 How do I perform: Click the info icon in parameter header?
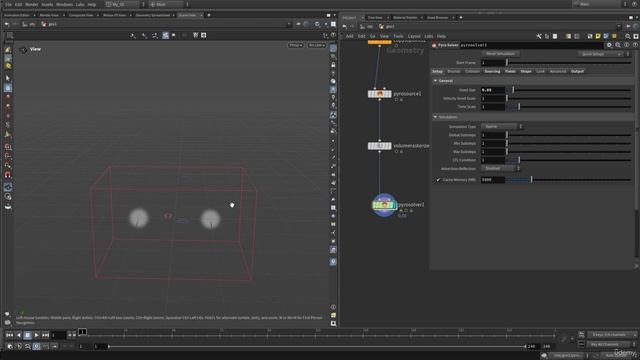[627, 45]
